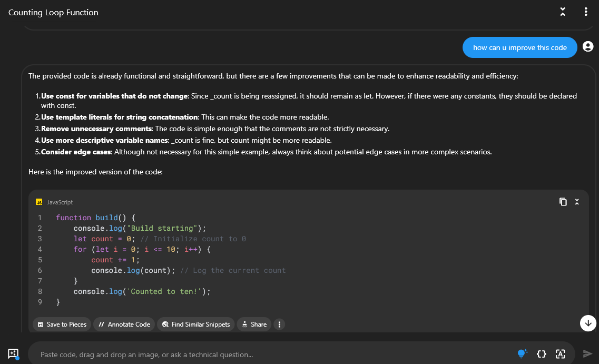The image size is (599, 364).
Task: Open more snippet actions menu
Action: point(279,324)
